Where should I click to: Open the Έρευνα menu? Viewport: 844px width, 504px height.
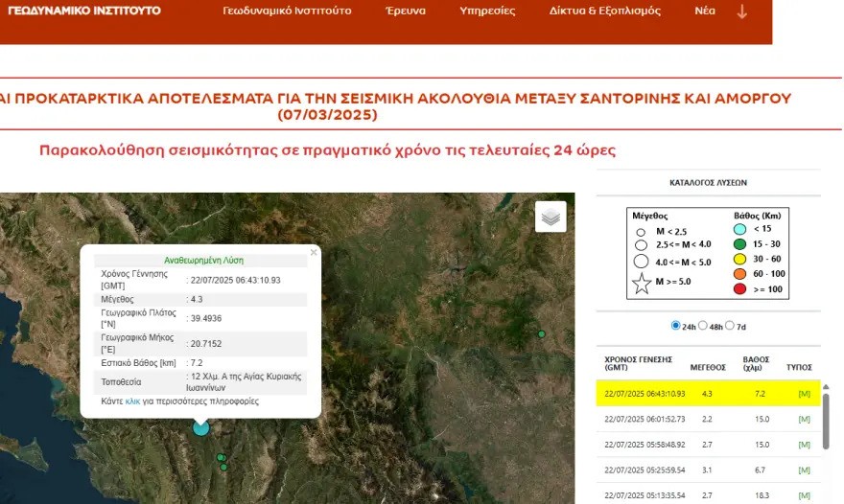point(406,11)
